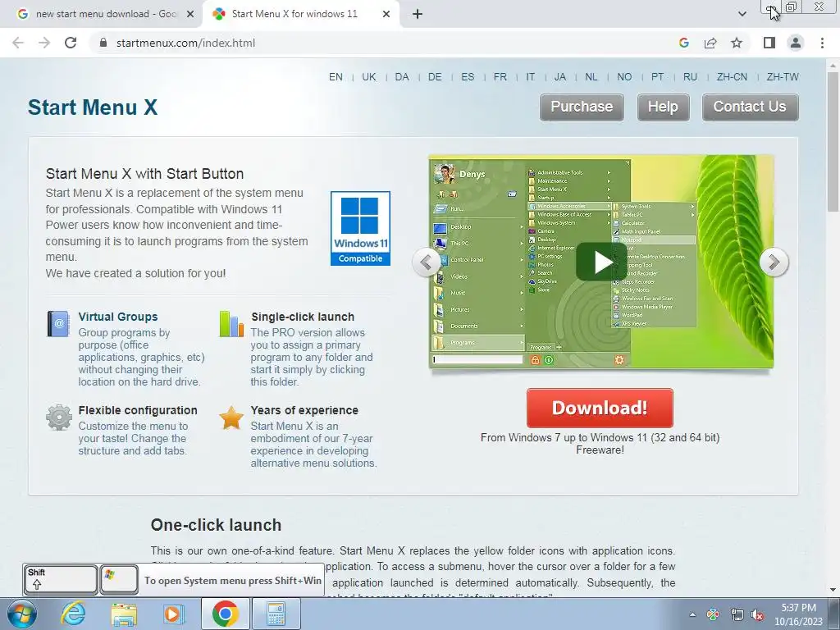
Task: Click the EN language link
Action: point(336,77)
